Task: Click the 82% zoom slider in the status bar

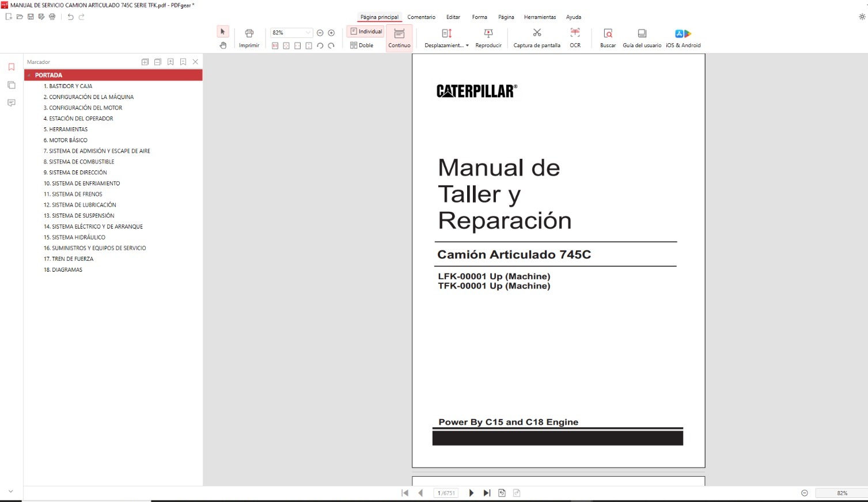Action: click(842, 493)
